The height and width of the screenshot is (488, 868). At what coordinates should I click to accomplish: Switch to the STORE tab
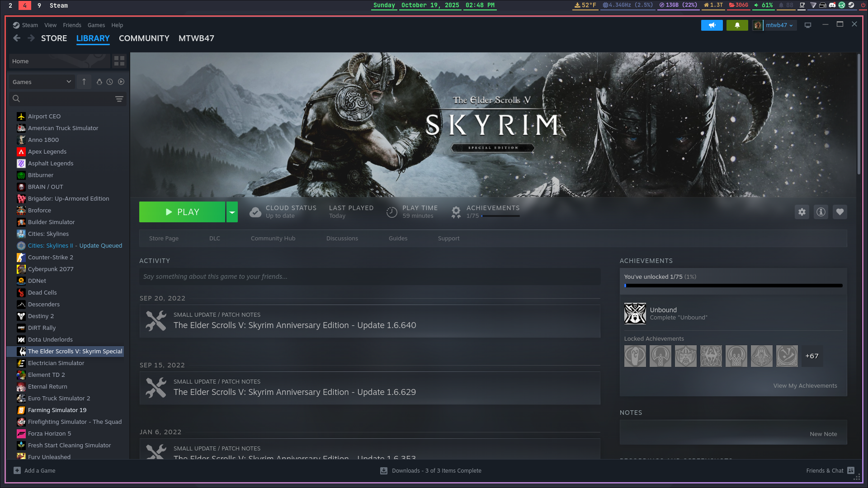pos(54,38)
